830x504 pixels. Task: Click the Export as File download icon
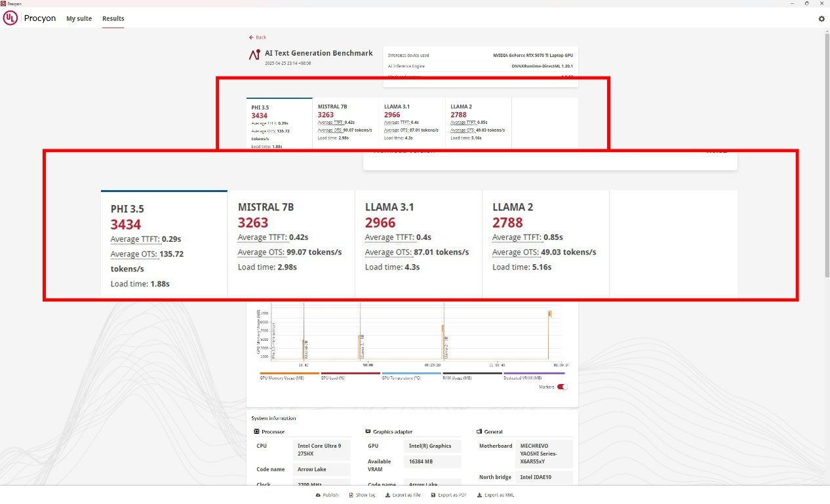(387, 495)
